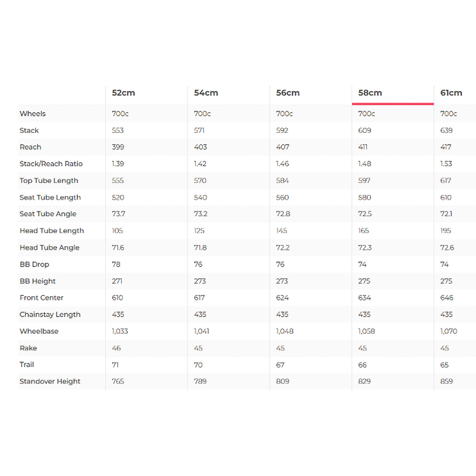Click the Wheels row label
476x476 pixels.
33,114
